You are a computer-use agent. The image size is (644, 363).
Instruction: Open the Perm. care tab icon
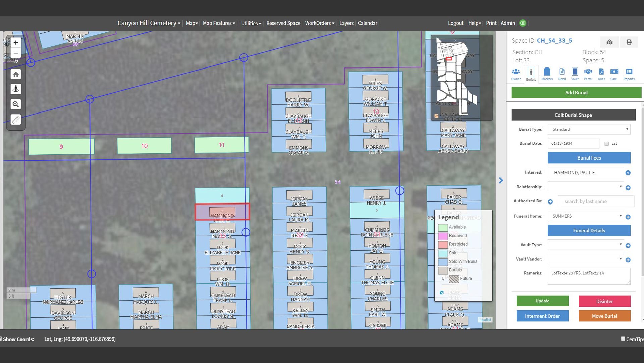(x=588, y=74)
